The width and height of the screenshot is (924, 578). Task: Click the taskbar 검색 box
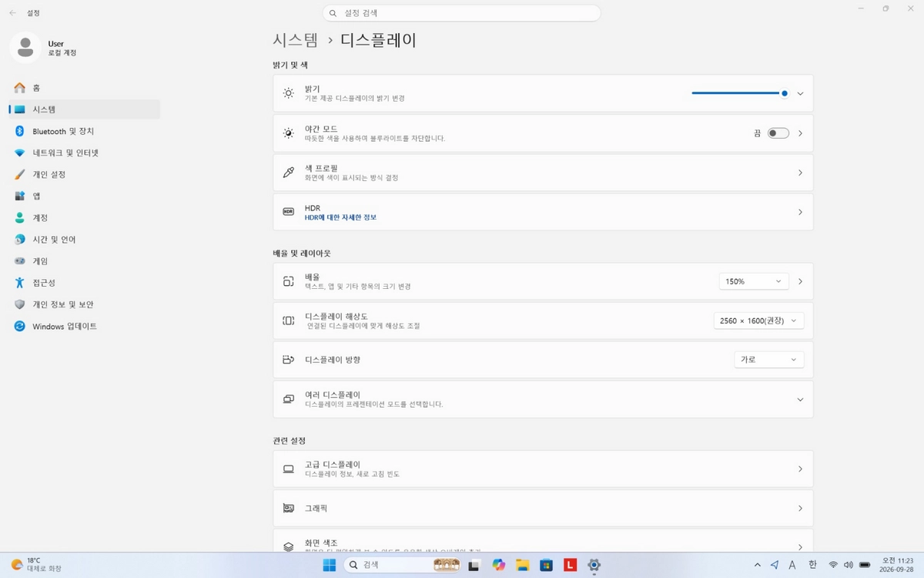(x=401, y=565)
